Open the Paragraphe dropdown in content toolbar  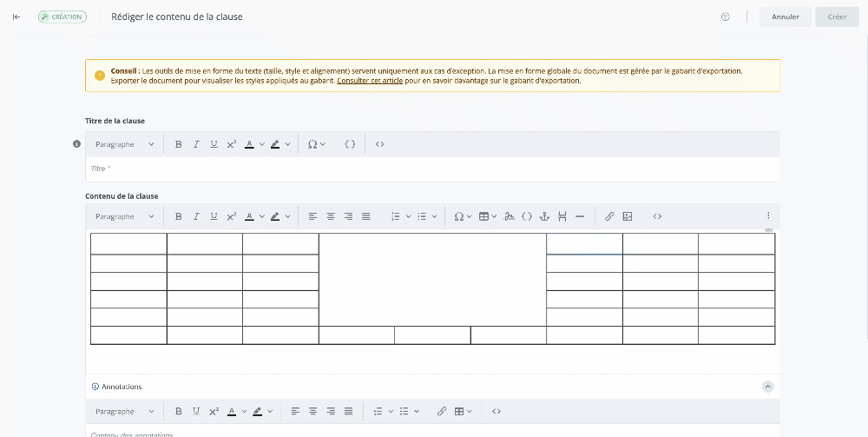(125, 216)
